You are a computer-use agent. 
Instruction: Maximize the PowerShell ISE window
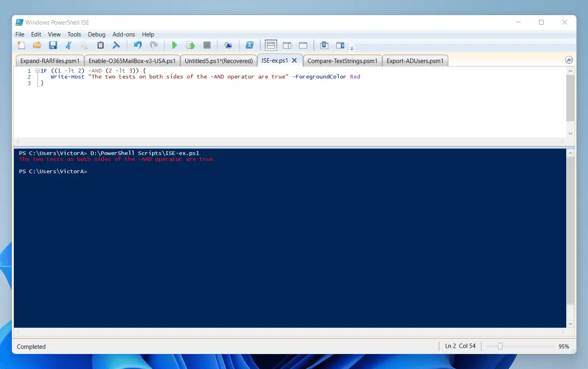click(x=541, y=22)
